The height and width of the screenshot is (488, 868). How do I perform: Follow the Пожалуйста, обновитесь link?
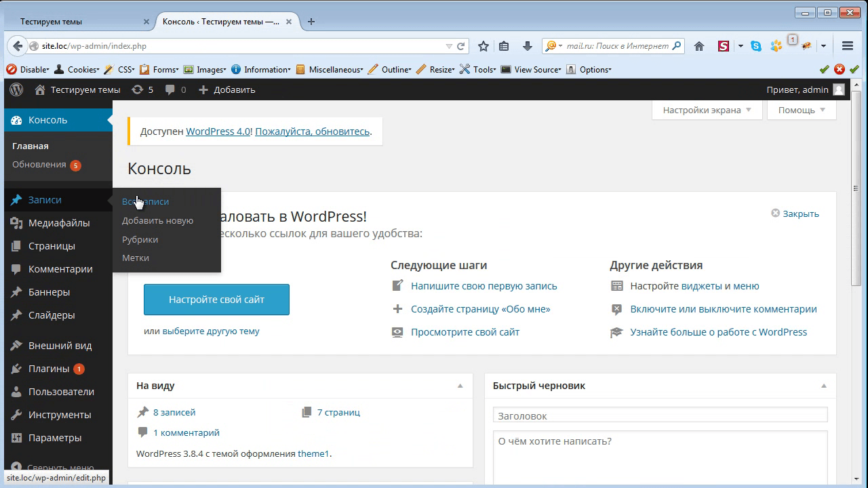312,131
